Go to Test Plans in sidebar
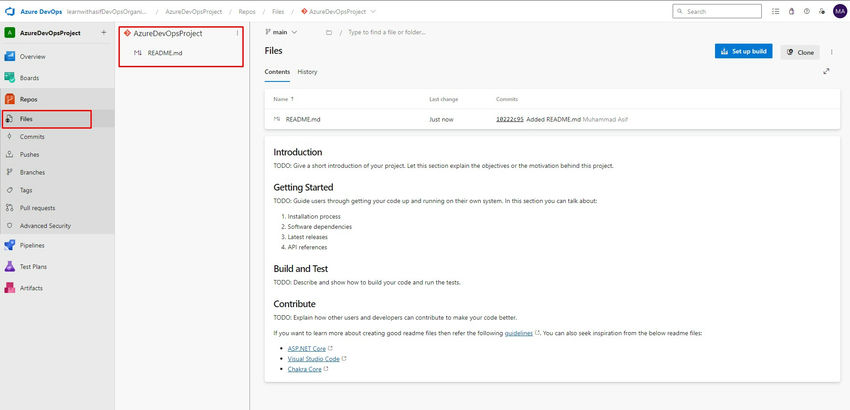Image resolution: width=850 pixels, height=410 pixels. pyautogui.click(x=36, y=266)
